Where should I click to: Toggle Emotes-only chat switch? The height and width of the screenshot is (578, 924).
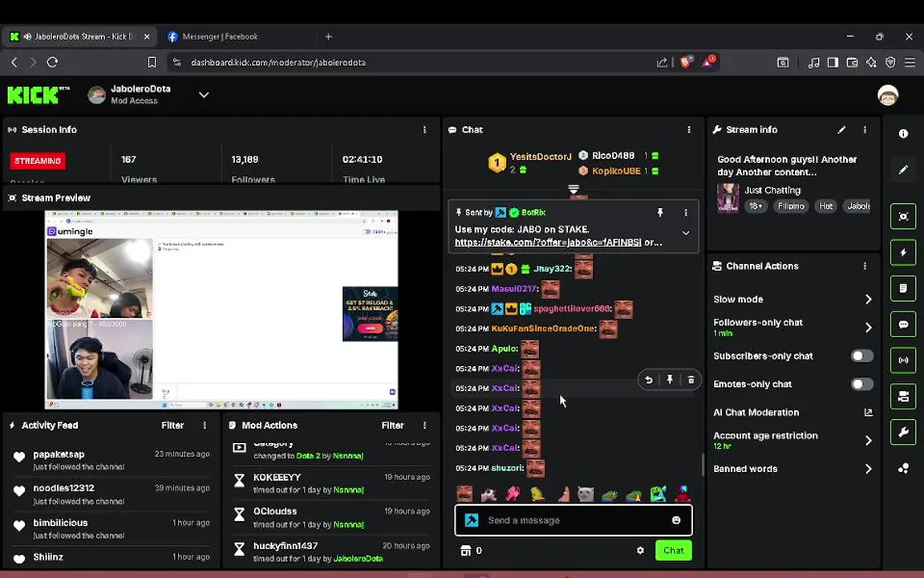[x=861, y=385]
